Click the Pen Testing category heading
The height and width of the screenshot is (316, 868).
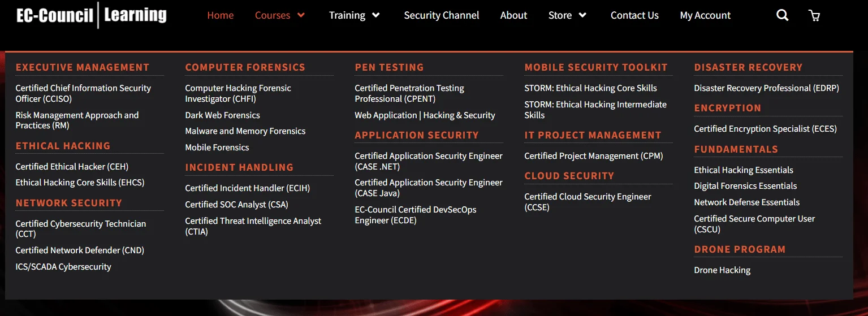click(x=389, y=67)
